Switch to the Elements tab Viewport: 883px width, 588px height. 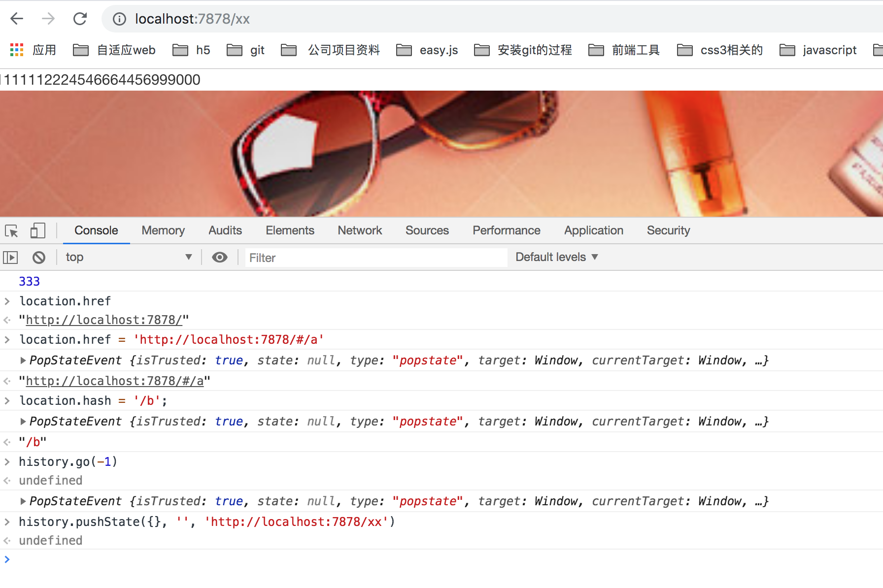pyautogui.click(x=290, y=230)
